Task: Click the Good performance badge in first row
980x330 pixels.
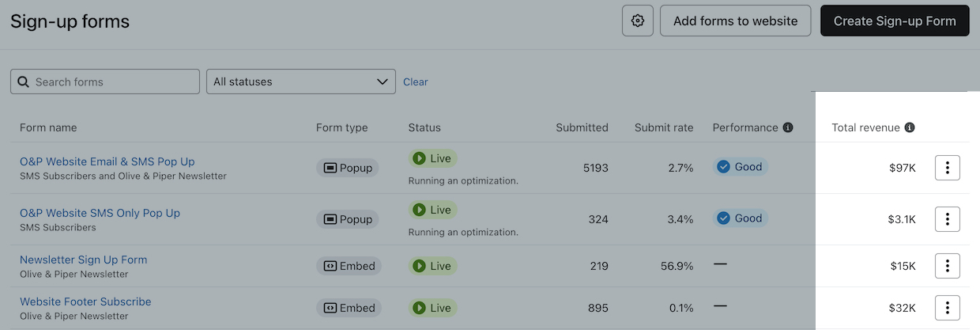Action: pyautogui.click(x=740, y=167)
